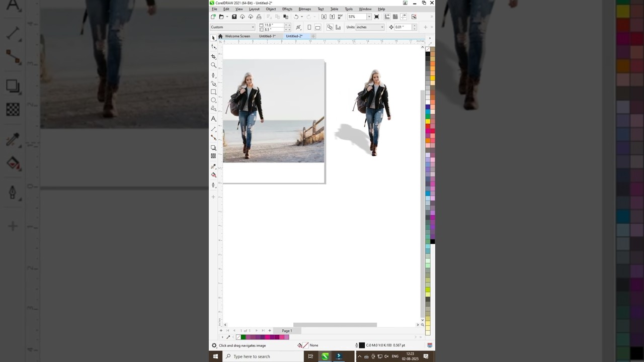Click the nudge distance 0.01 field
Image resolution: width=644 pixels, height=362 pixels.
click(x=403, y=27)
